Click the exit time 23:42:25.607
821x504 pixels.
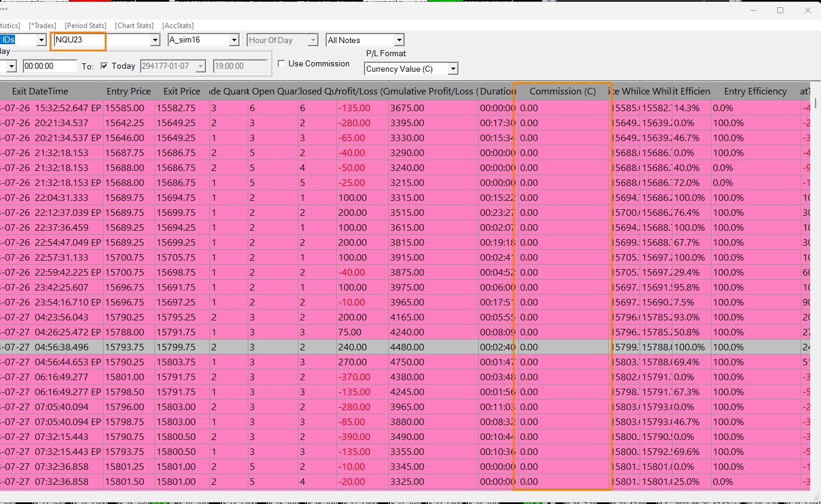click(61, 288)
